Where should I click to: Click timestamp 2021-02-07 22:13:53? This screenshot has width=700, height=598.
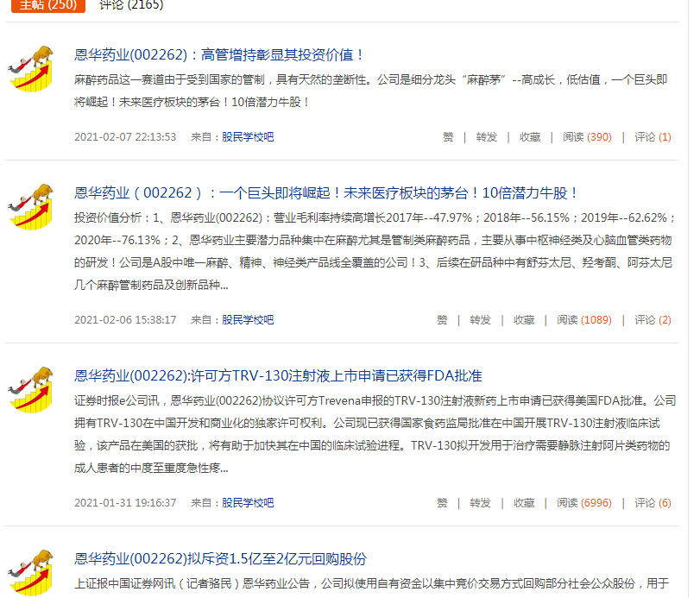pyautogui.click(x=125, y=137)
